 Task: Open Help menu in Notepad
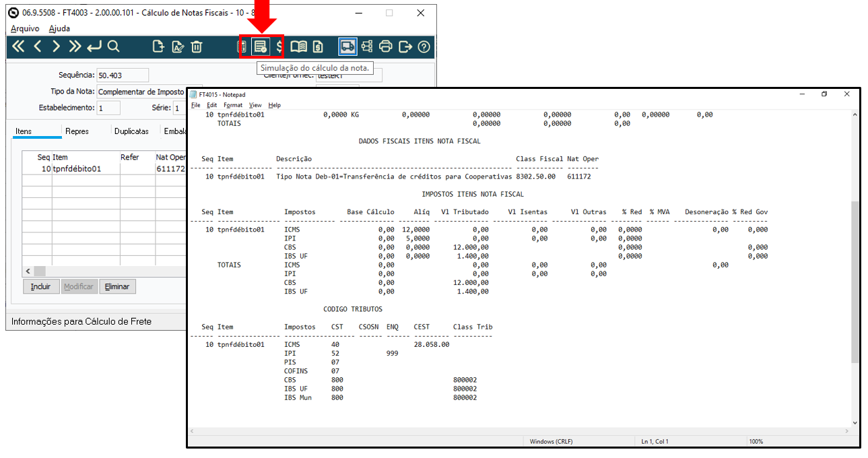274,105
